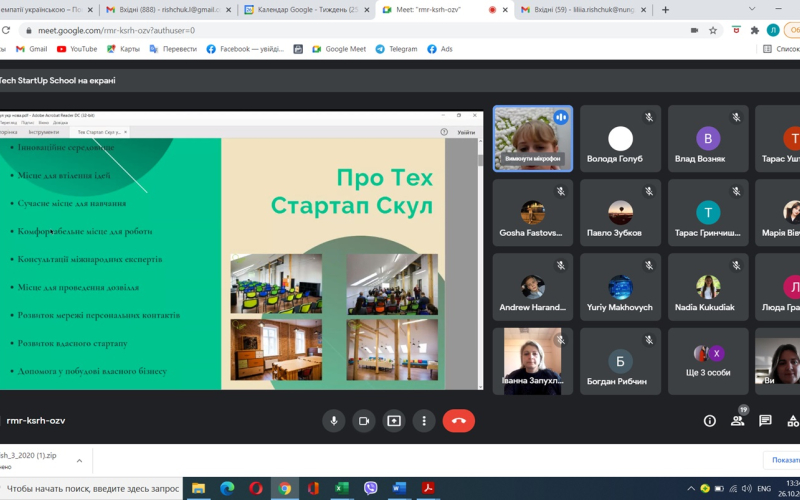Open the Google Meet bookmark
Image resolution: width=800 pixels, height=500 pixels.
pos(339,49)
